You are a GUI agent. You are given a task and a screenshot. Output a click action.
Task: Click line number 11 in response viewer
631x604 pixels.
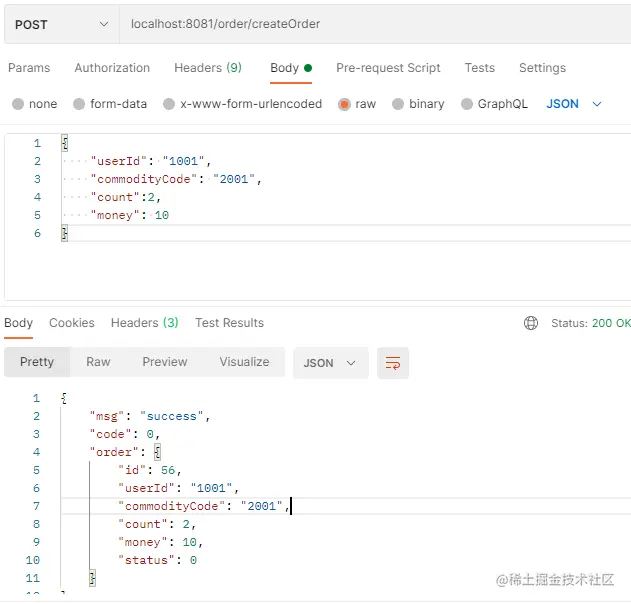pyautogui.click(x=33, y=578)
